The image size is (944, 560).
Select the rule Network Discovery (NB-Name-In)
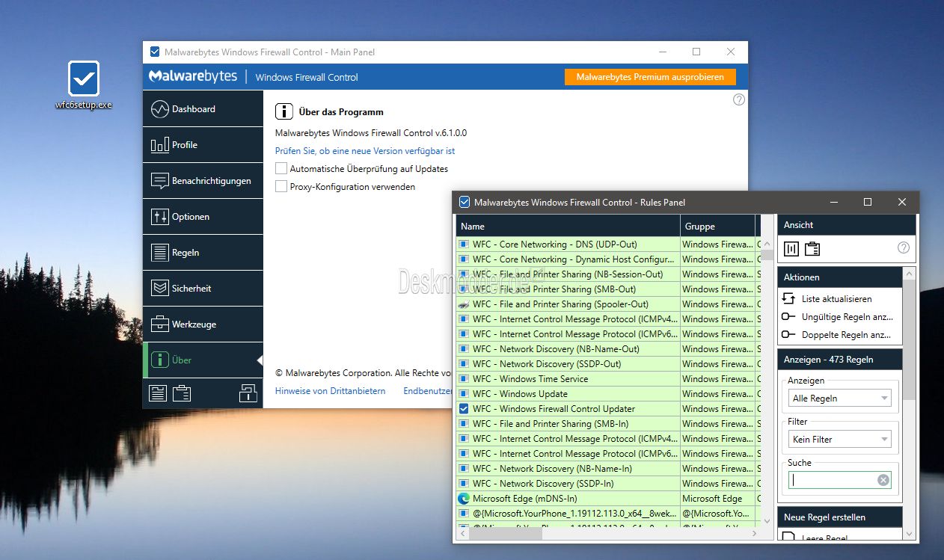(568, 469)
